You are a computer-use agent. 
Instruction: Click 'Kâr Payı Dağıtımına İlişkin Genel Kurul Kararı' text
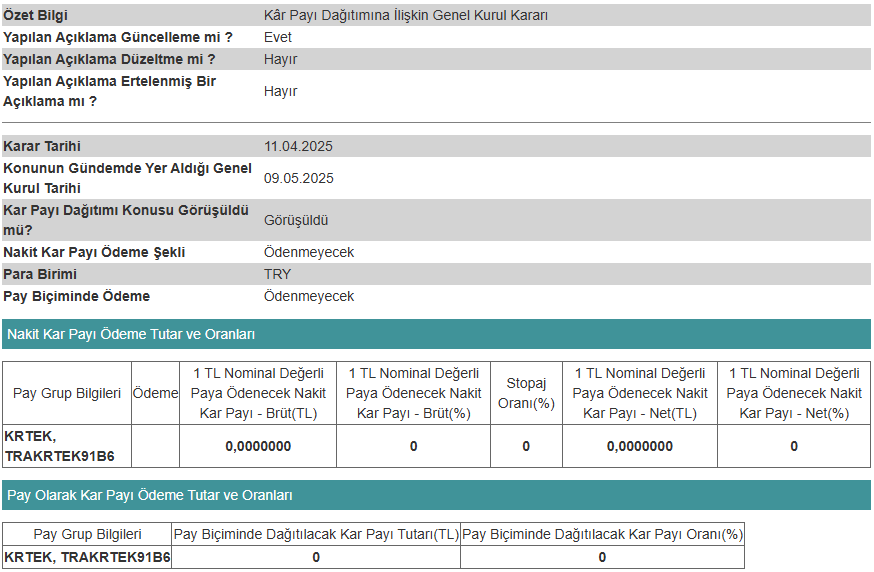(x=406, y=15)
